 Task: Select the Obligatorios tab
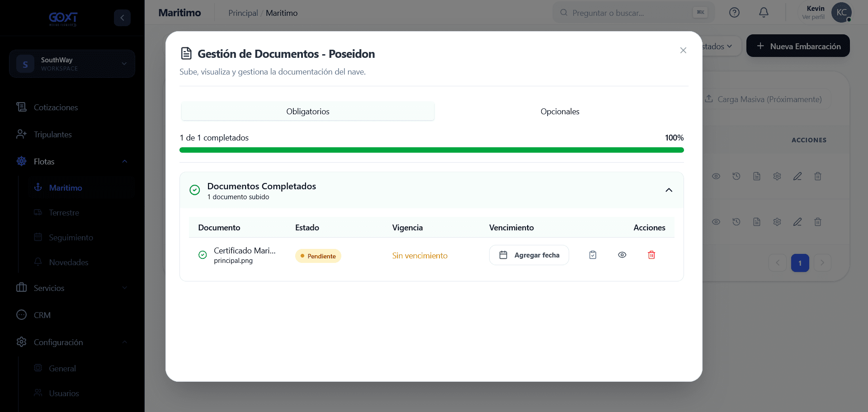(308, 112)
